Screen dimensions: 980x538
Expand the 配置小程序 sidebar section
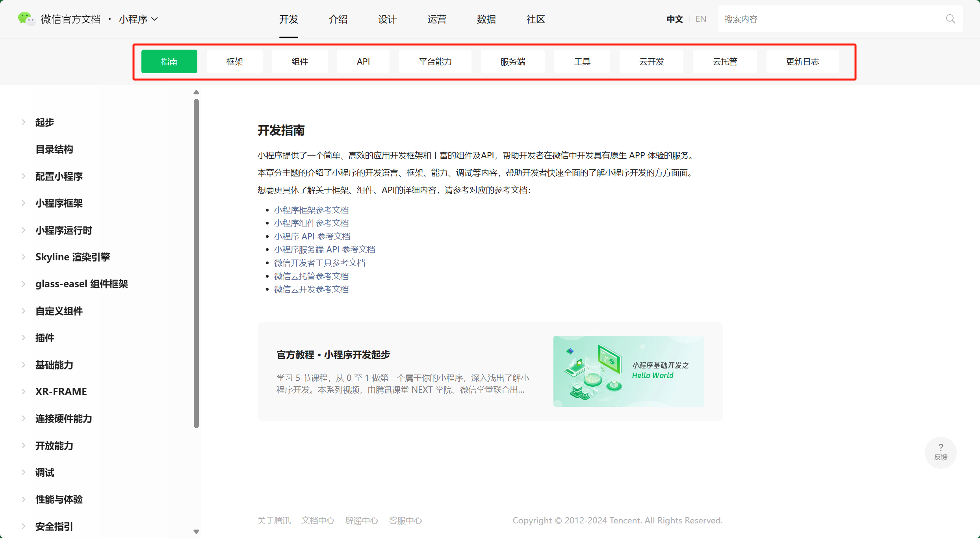click(x=59, y=176)
